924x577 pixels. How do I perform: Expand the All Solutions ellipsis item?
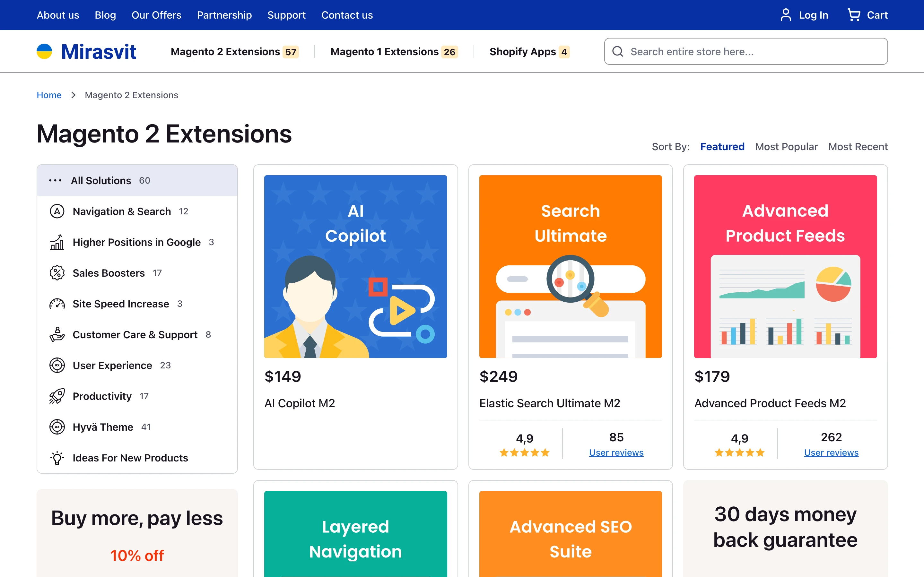click(x=55, y=180)
